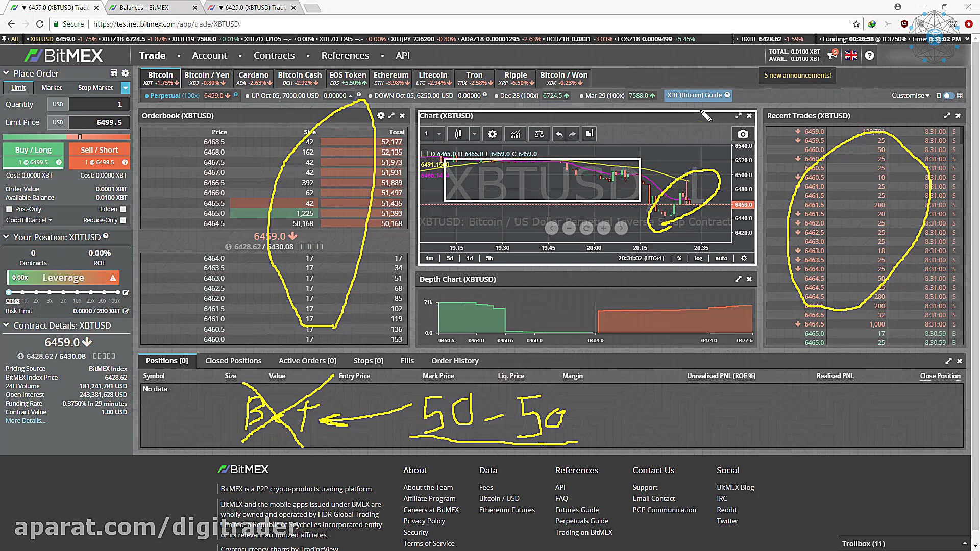Zoom in chart with plus button
The height and width of the screenshot is (551, 980).
coord(603,228)
